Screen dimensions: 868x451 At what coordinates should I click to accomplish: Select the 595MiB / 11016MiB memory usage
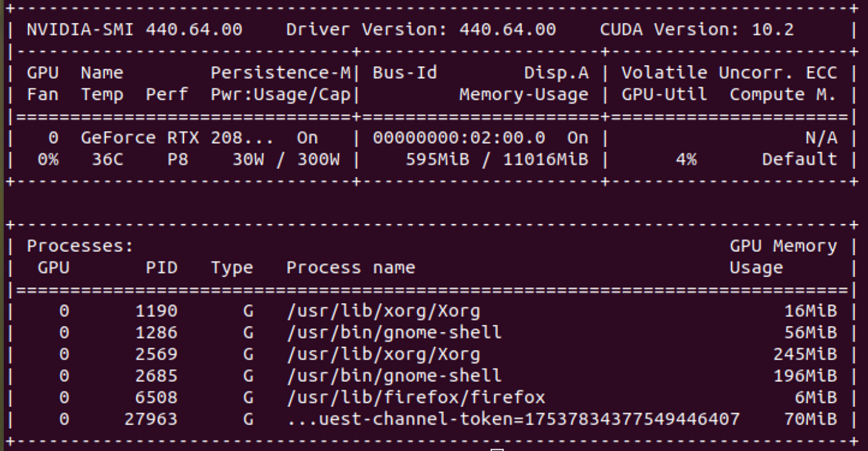tap(497, 159)
